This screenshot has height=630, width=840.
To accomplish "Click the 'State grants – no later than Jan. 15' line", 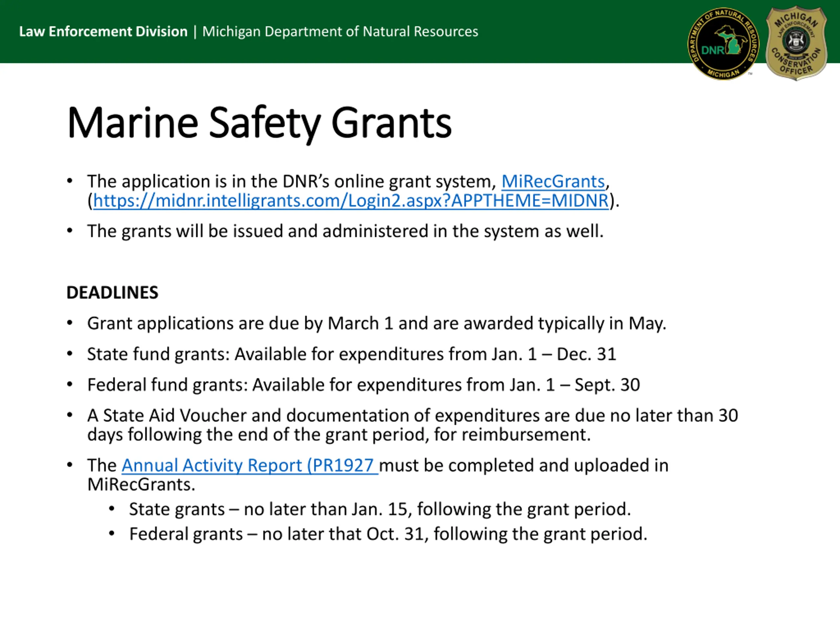I will click(380, 509).
